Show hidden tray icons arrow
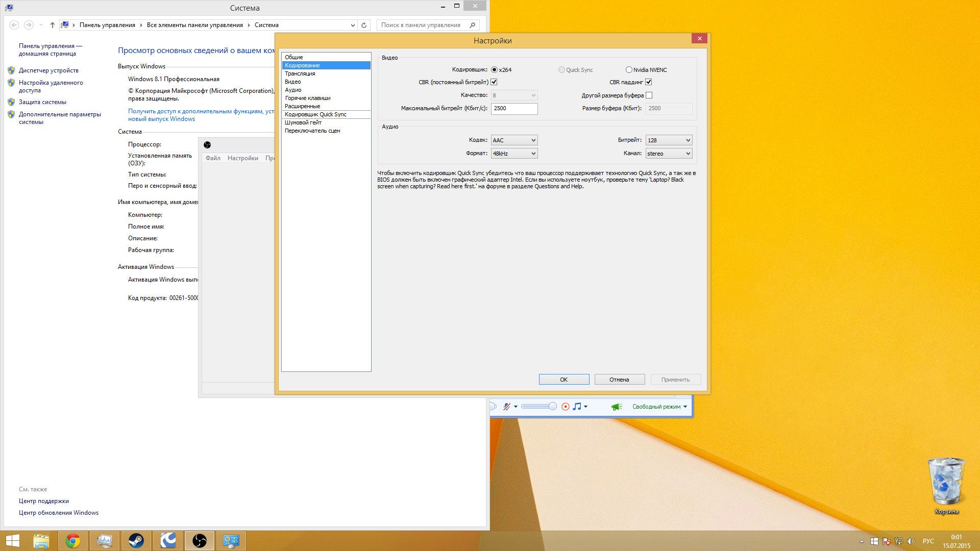The height and width of the screenshot is (551, 980). coord(862,541)
